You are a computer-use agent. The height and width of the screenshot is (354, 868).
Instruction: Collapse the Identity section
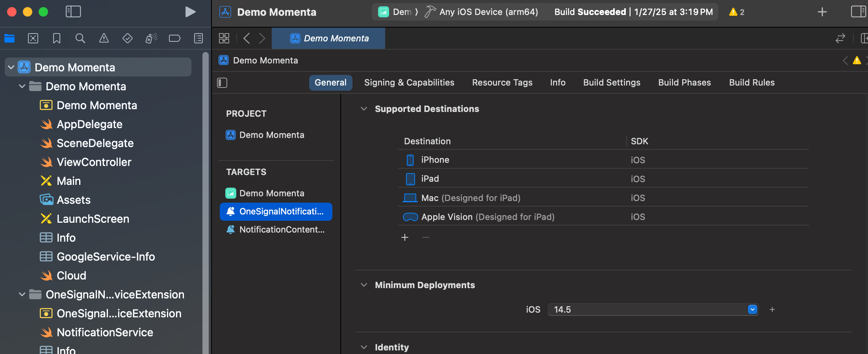(x=364, y=347)
